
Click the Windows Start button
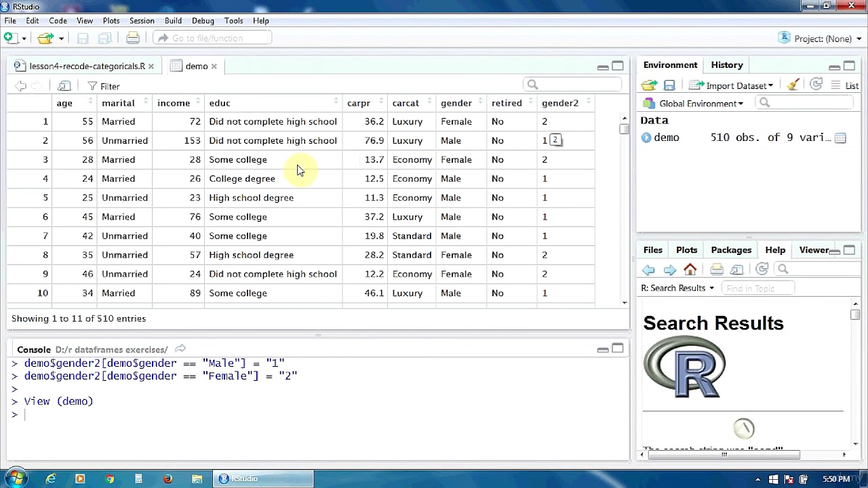[15, 479]
